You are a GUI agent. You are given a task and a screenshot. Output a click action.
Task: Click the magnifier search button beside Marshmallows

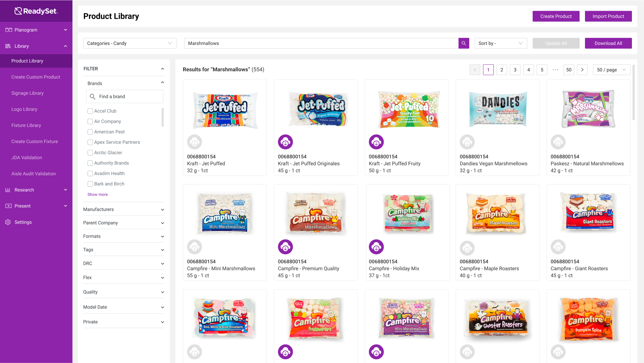pos(464,43)
